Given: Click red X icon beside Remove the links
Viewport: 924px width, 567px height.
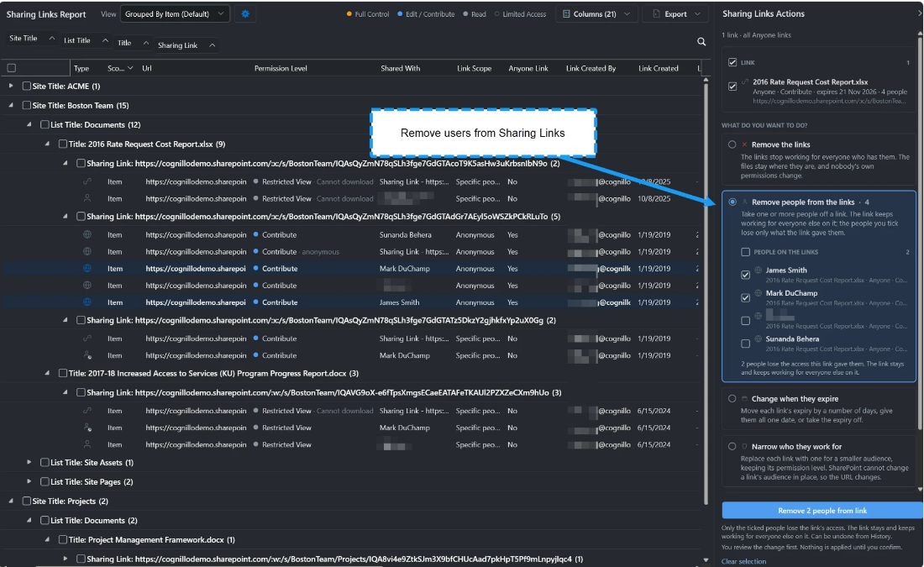Looking at the screenshot, I should point(744,144).
